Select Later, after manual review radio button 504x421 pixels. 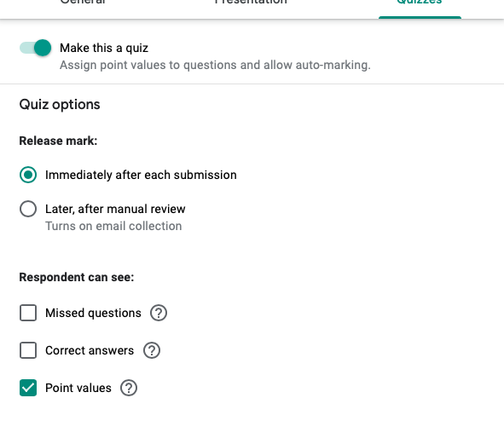pos(28,209)
